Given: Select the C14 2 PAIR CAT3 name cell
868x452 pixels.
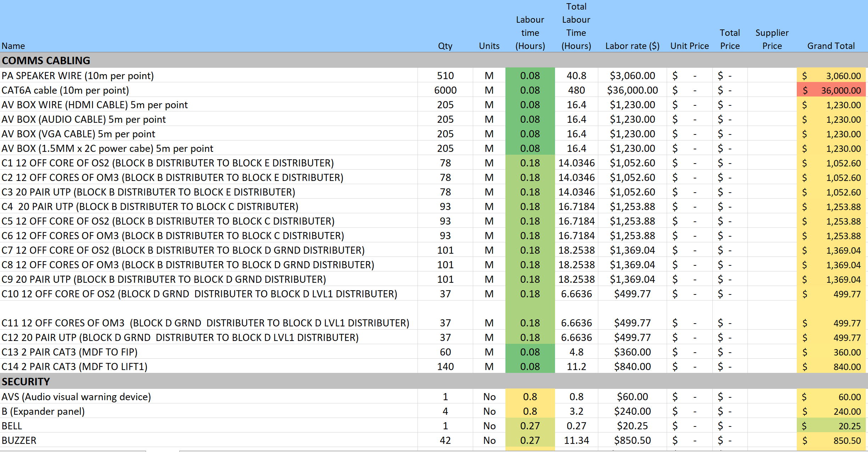Looking at the screenshot, I should pos(74,366).
